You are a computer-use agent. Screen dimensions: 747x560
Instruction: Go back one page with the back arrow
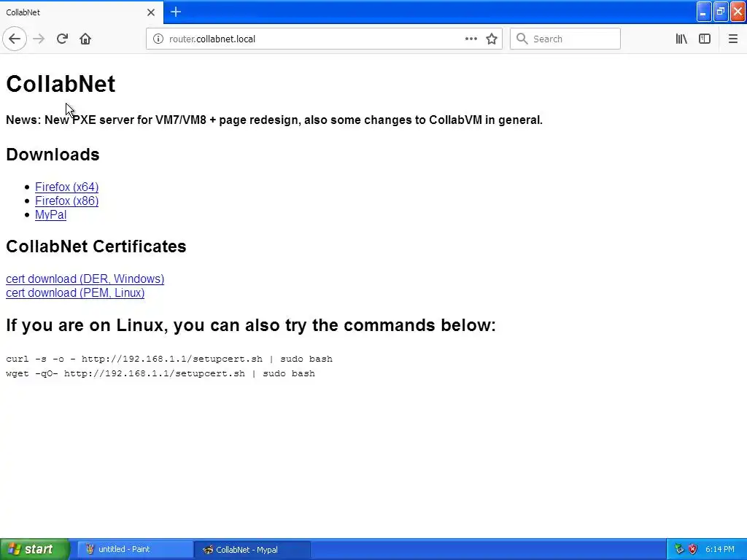15,39
